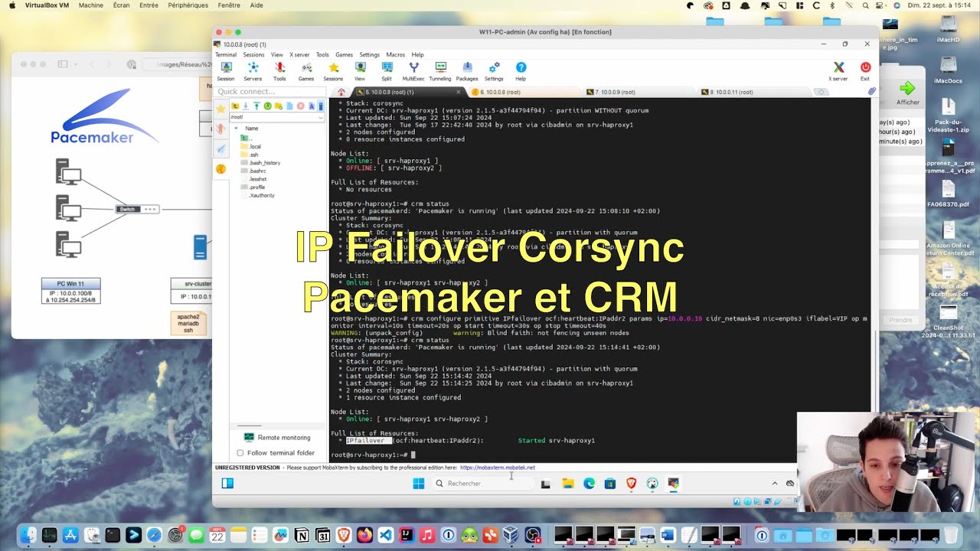Open Microsoft Edge in Windows taskbar

[589, 483]
